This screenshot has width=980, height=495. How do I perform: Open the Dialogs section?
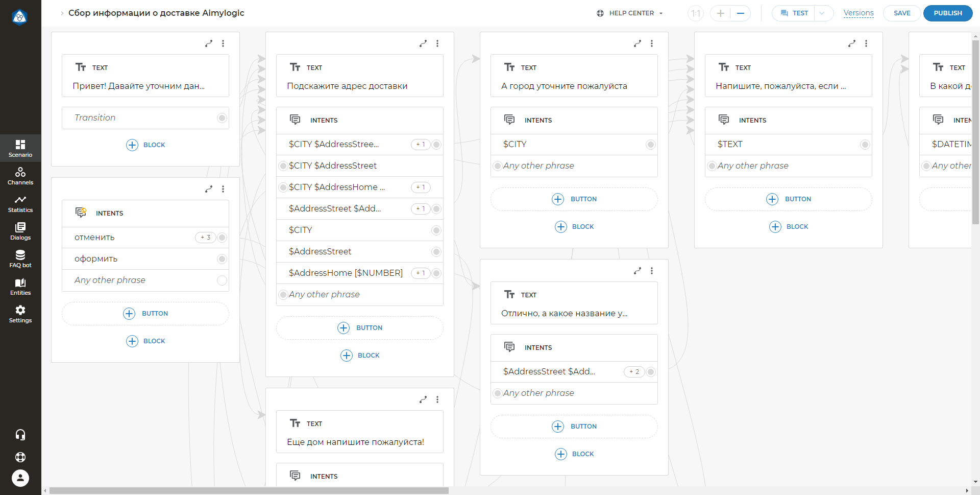click(x=20, y=231)
